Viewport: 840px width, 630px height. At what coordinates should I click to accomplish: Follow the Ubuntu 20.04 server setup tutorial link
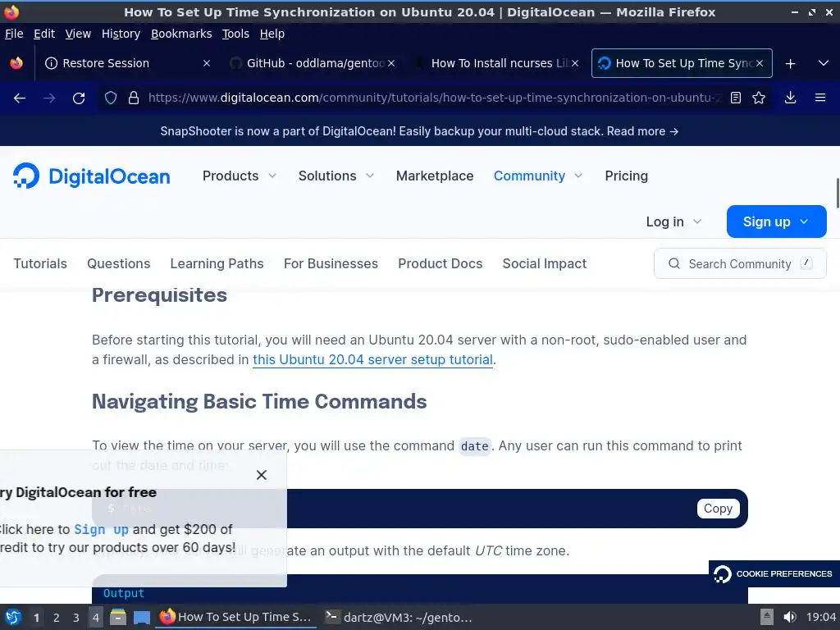pyautogui.click(x=372, y=359)
